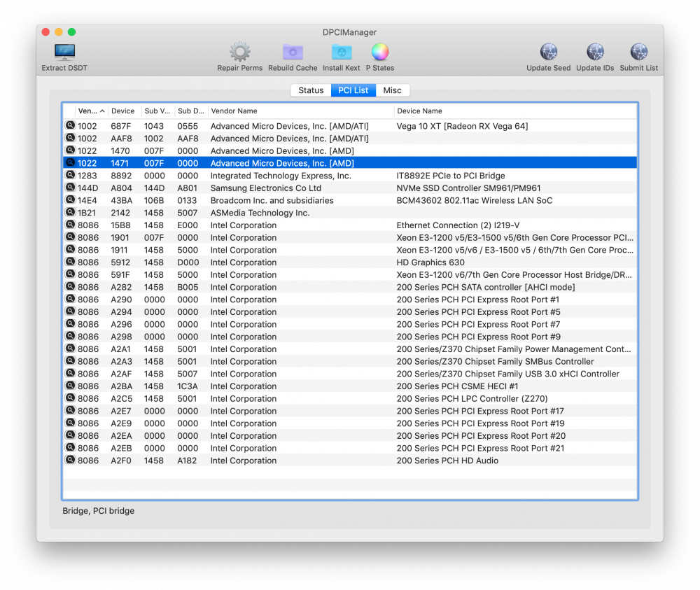
Task: Select 'NVMe SSD Controller SM961/PM961' device name
Action: [468, 188]
